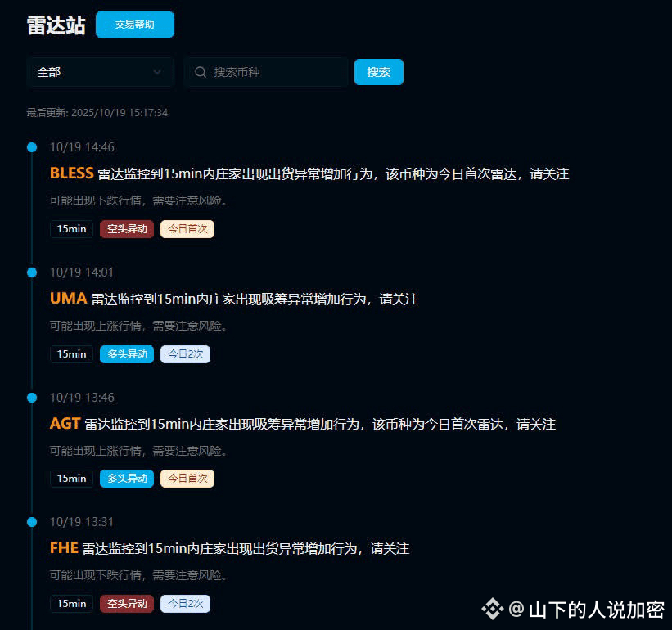The width and height of the screenshot is (672, 630).
Task: Open the UMA coin link
Action: [68, 298]
